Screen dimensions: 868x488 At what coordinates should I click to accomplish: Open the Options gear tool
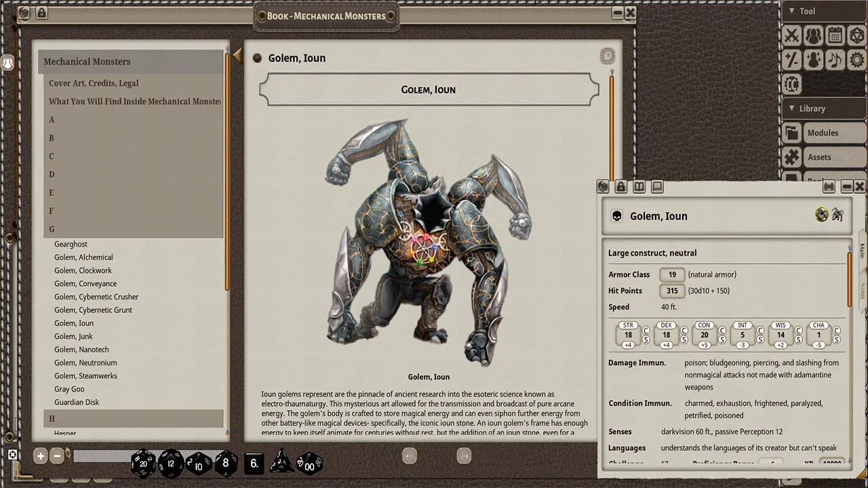pyautogui.click(x=856, y=60)
